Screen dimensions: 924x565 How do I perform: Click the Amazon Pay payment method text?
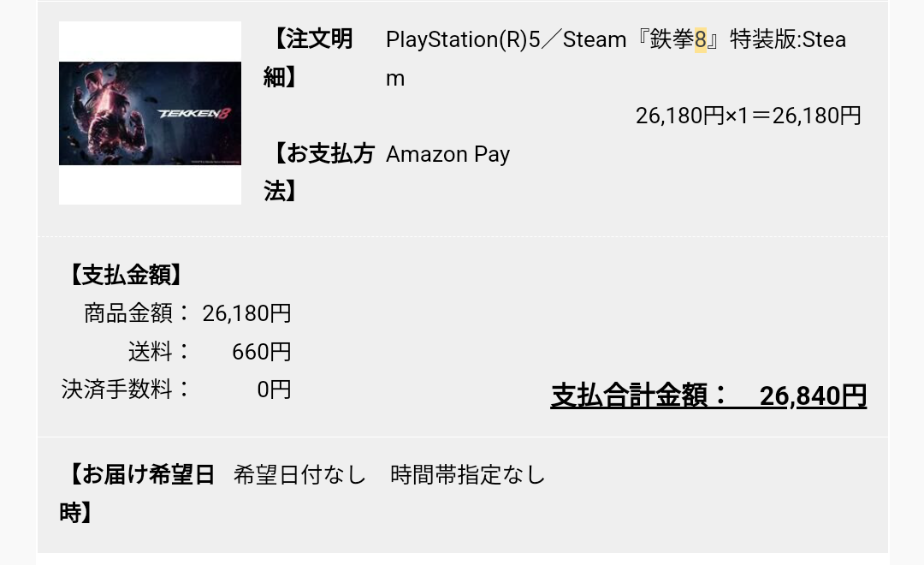[447, 154]
